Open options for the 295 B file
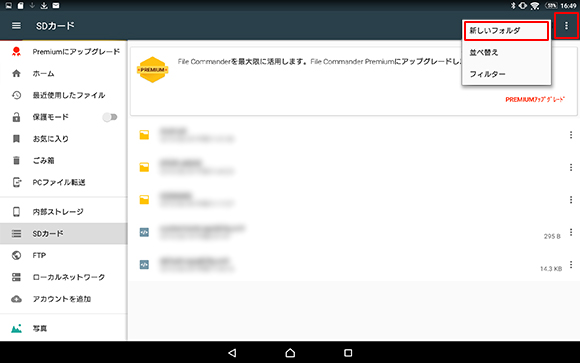The width and height of the screenshot is (580, 363). (x=571, y=232)
